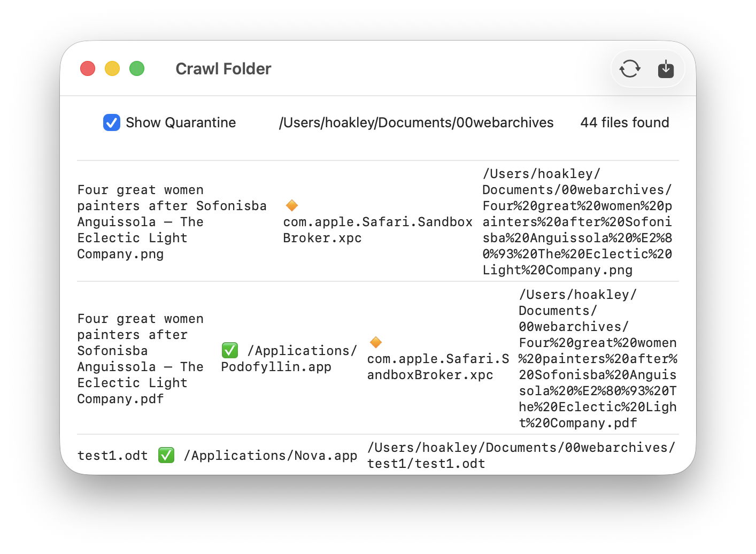Click the save results download icon

tap(665, 69)
